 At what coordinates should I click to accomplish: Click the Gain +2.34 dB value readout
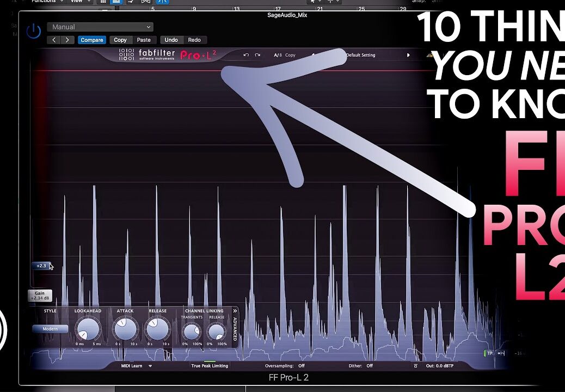pyautogui.click(x=40, y=296)
